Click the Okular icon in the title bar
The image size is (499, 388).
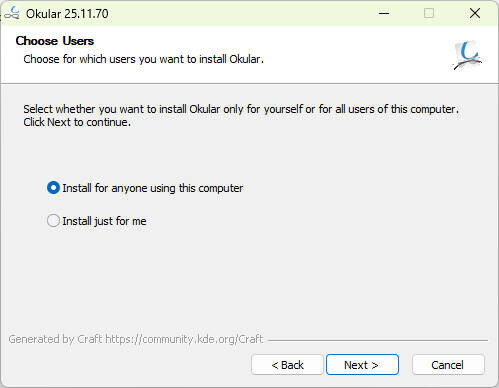pyautogui.click(x=12, y=13)
